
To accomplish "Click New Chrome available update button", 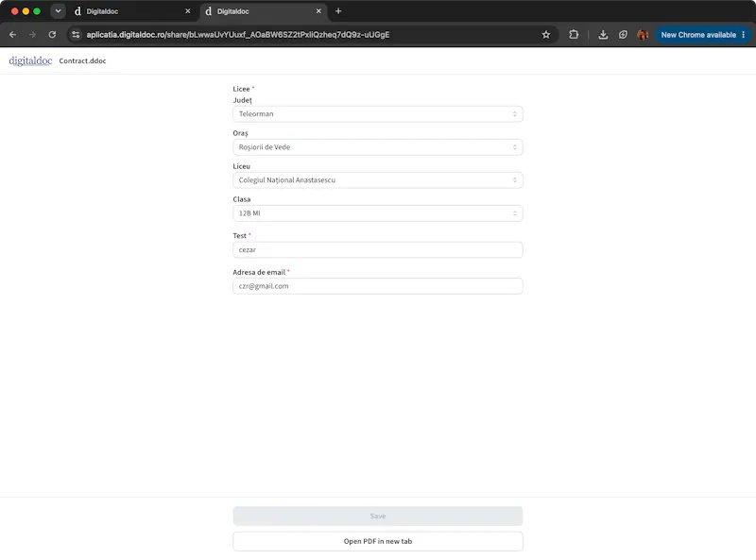I will [x=698, y=35].
